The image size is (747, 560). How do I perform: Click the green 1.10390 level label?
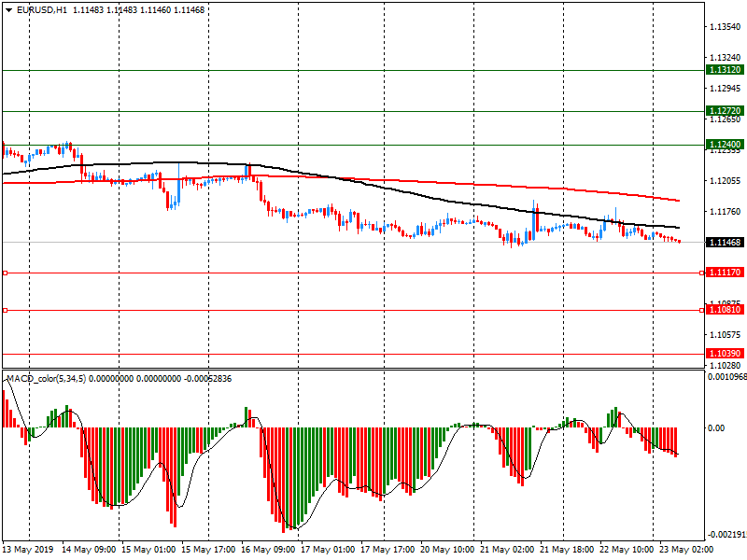(x=725, y=354)
